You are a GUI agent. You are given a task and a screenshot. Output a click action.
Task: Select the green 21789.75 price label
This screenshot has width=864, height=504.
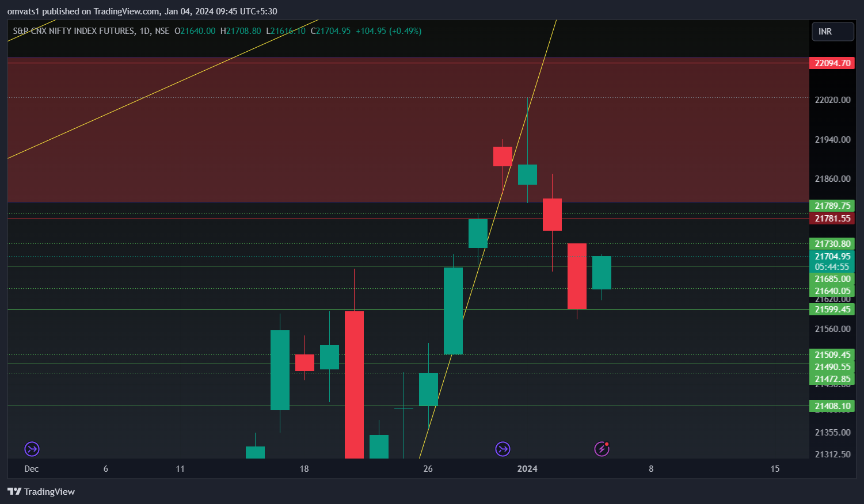832,206
